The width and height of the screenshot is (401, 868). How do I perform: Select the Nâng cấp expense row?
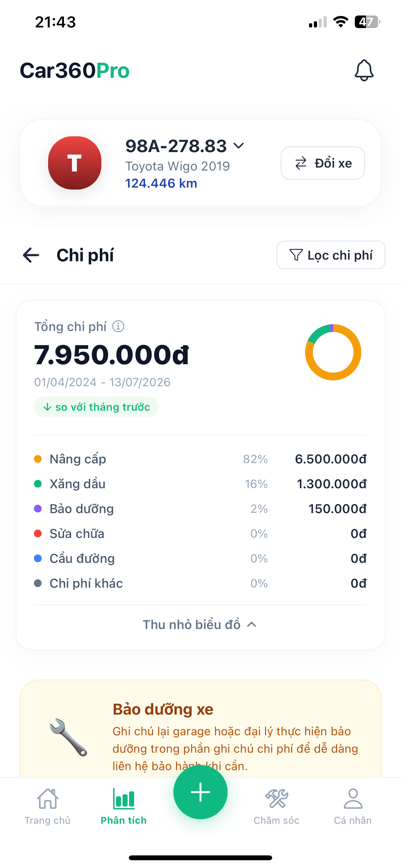coord(200,459)
